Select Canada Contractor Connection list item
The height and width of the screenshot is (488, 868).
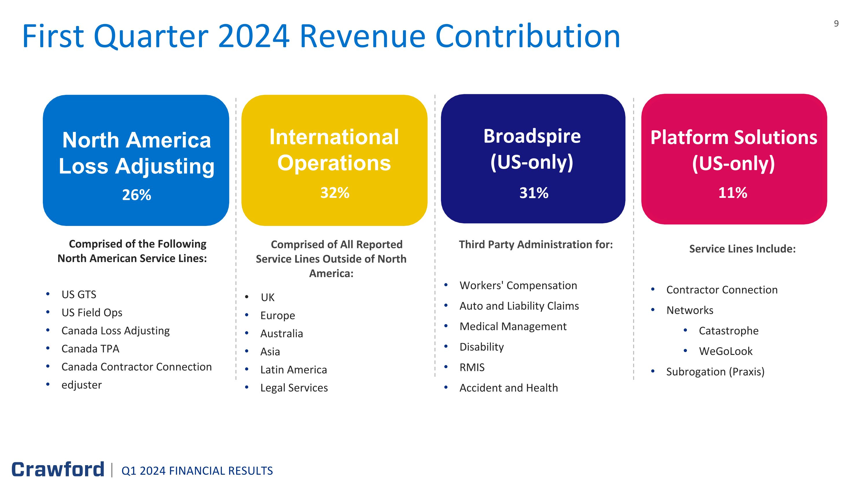137,367
